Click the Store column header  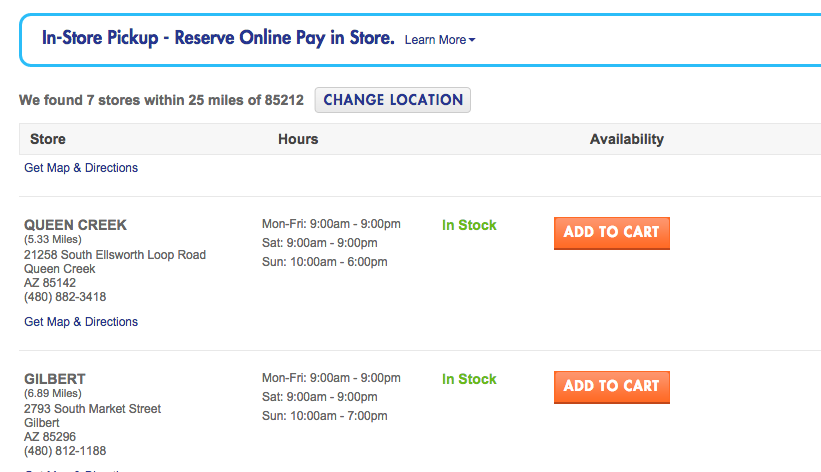point(48,139)
